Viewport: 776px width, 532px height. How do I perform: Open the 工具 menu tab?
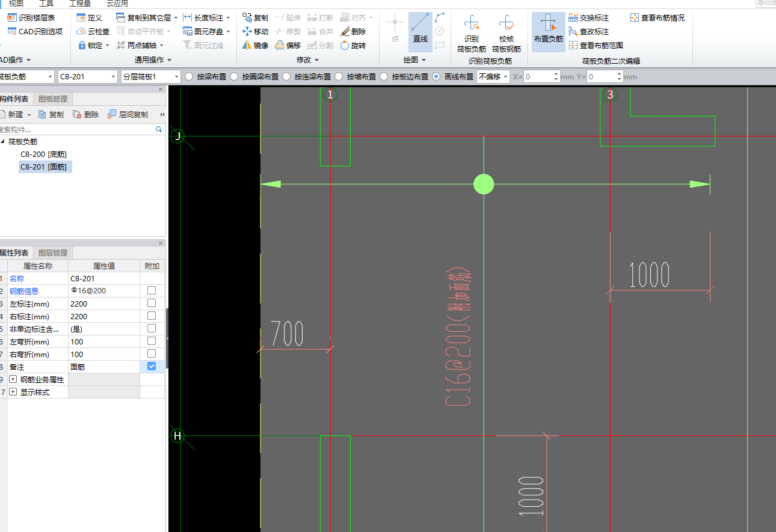coord(46,4)
